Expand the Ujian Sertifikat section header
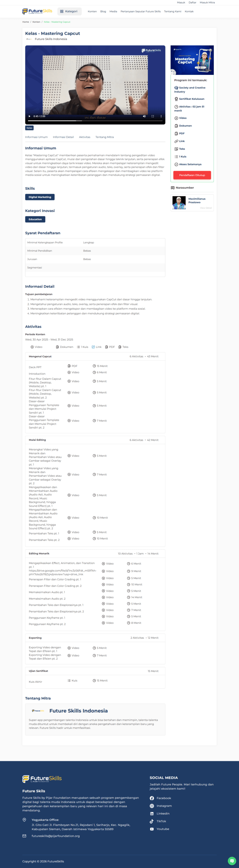This screenshot has height=868, width=239. coord(95,671)
